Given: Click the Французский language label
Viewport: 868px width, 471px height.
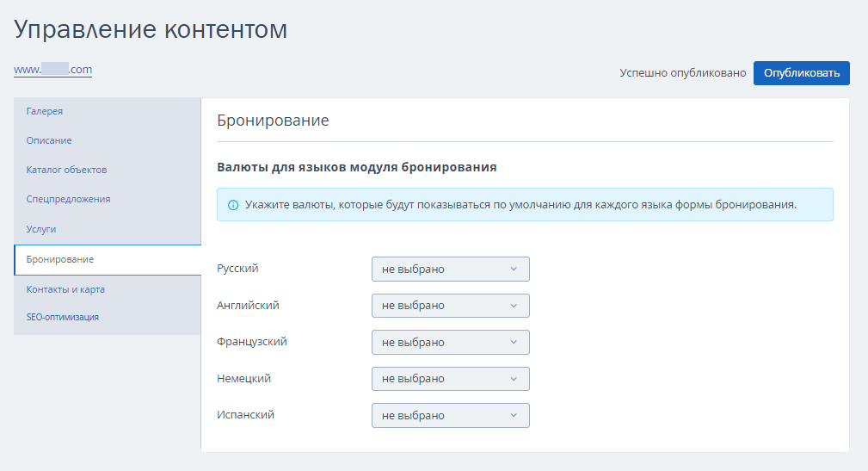Looking at the screenshot, I should 252,341.
